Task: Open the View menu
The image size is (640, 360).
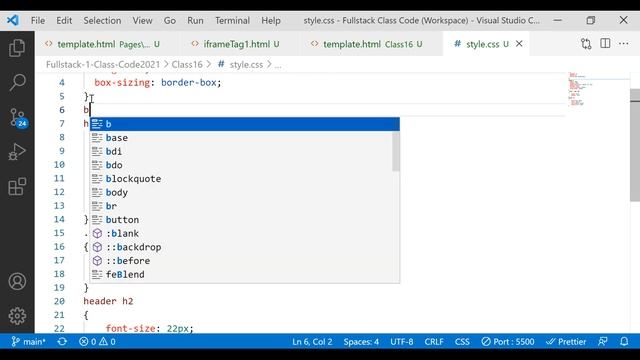Action: pyautogui.click(x=142, y=20)
